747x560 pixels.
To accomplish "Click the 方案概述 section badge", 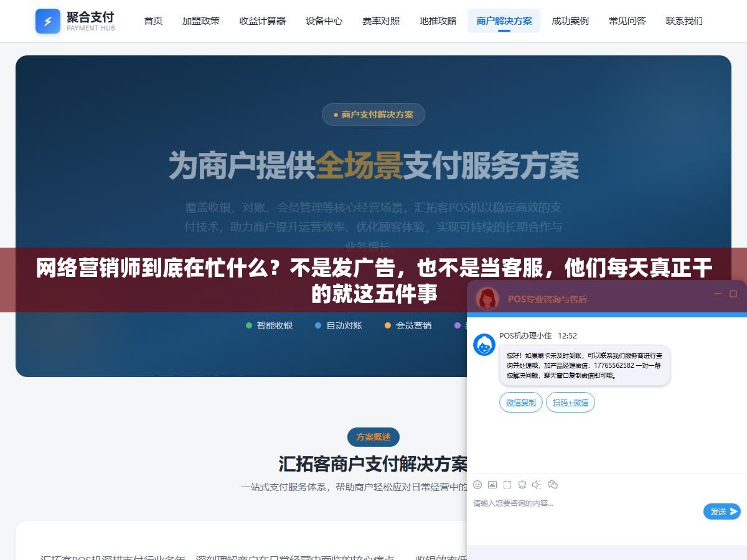I will [374, 437].
